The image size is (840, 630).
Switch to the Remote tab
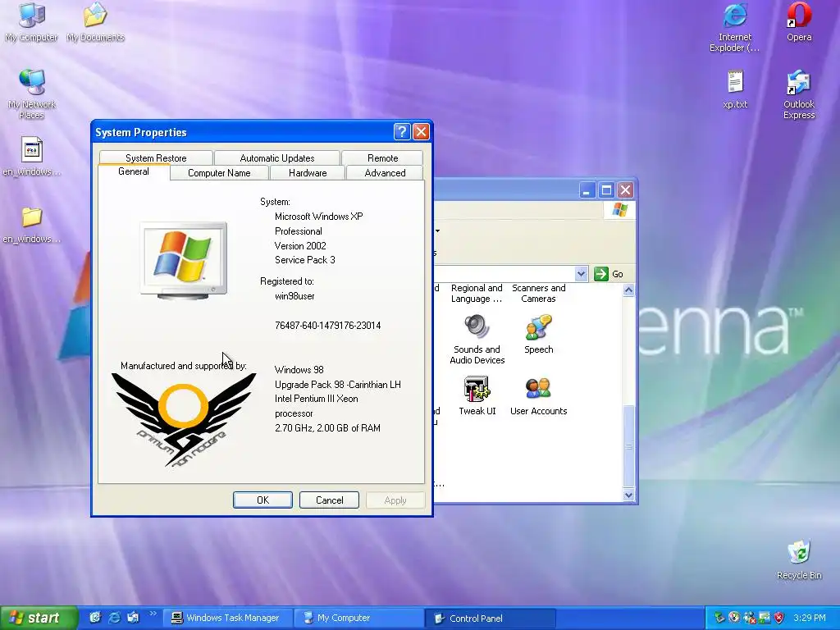pyautogui.click(x=382, y=158)
